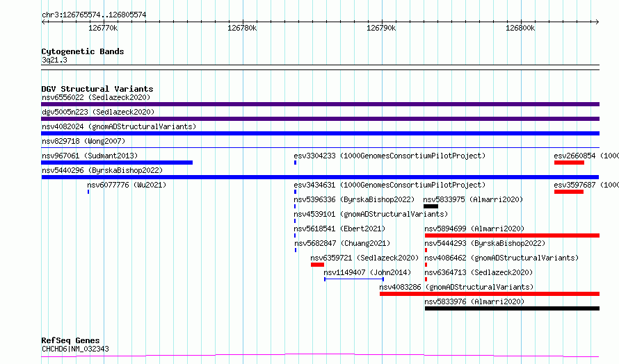Click nsv6364713 (Sedlazeck2020) label
The width and height of the screenshot is (619, 364).
[x=479, y=272]
